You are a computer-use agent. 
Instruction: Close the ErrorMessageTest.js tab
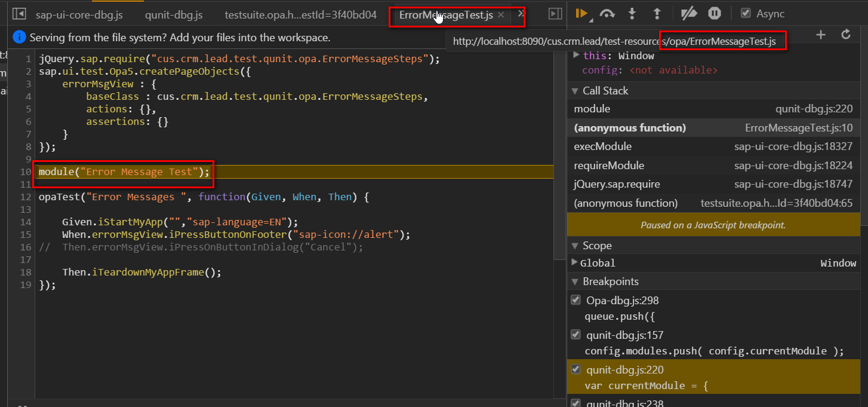tap(501, 15)
